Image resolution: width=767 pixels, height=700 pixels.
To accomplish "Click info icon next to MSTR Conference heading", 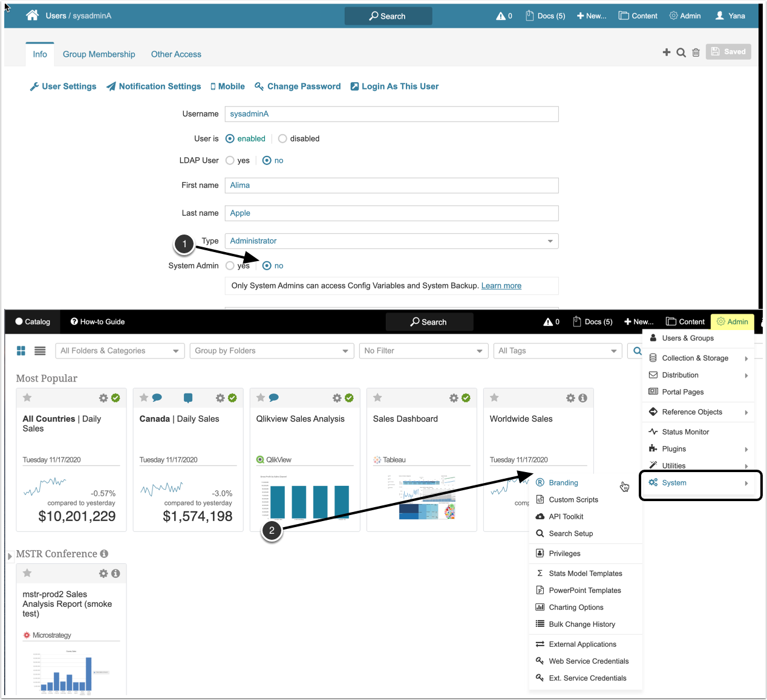I will pyautogui.click(x=104, y=554).
